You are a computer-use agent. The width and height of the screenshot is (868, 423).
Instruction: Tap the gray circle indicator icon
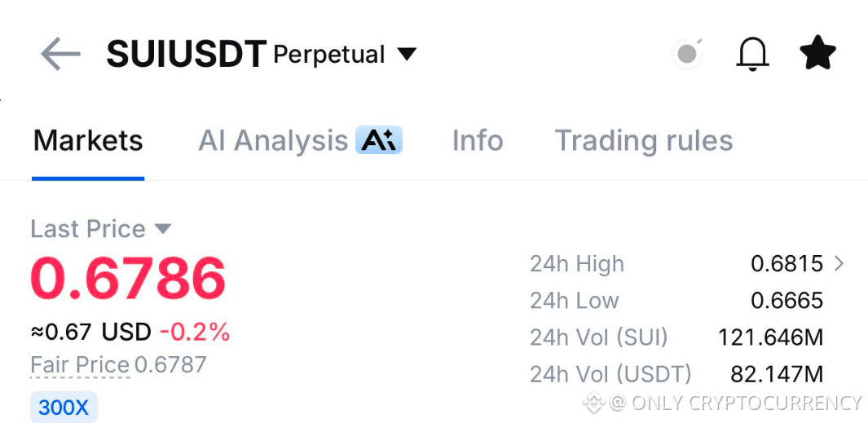coord(688,54)
